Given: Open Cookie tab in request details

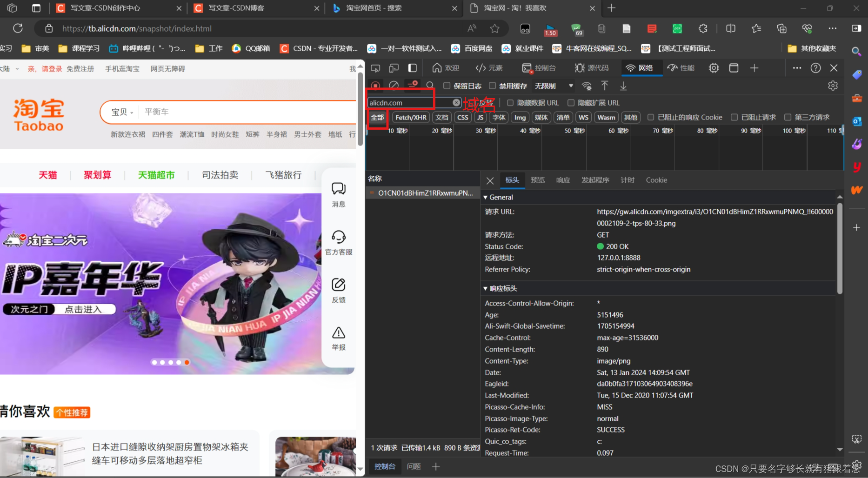Looking at the screenshot, I should (656, 180).
